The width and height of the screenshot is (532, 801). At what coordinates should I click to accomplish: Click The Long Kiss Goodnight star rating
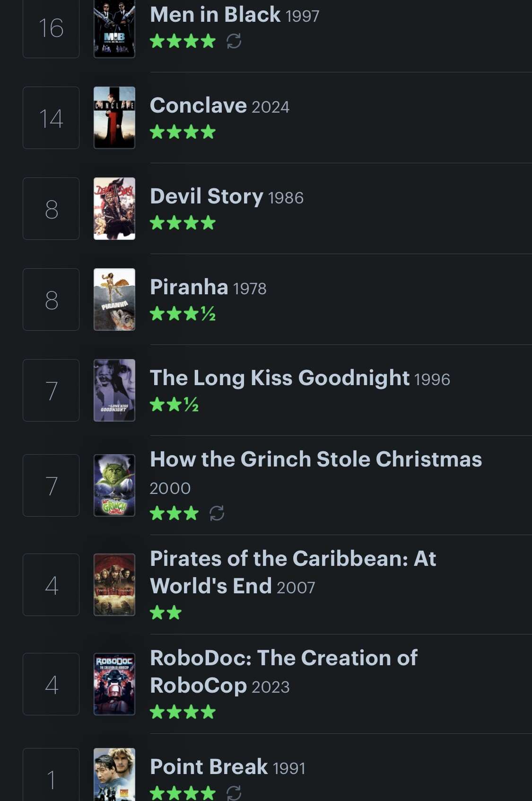tap(174, 405)
